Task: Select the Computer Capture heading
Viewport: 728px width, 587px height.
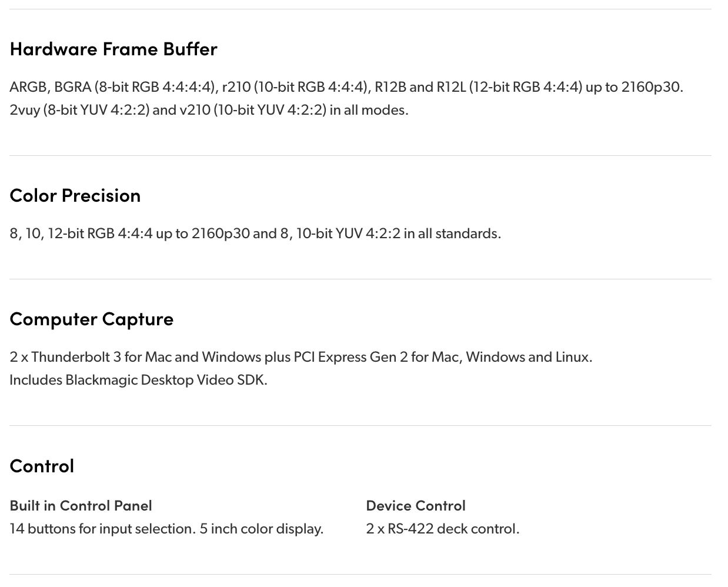Action: tap(92, 319)
